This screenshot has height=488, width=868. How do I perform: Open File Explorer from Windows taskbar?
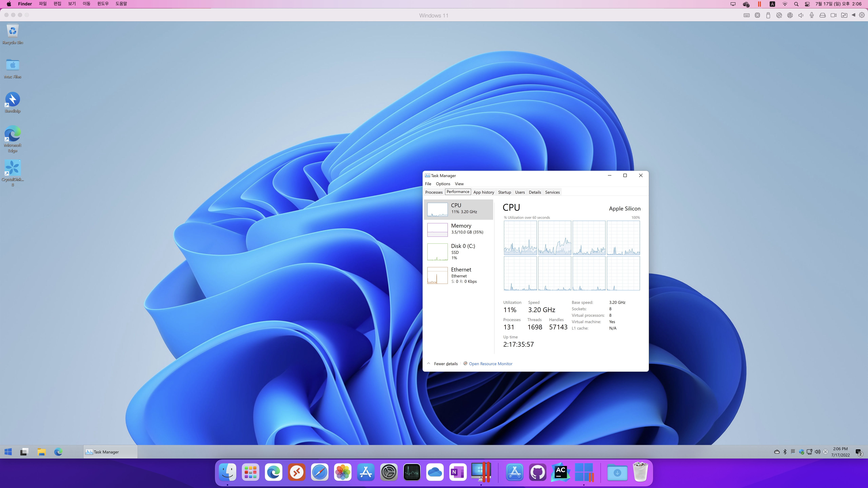point(41,452)
